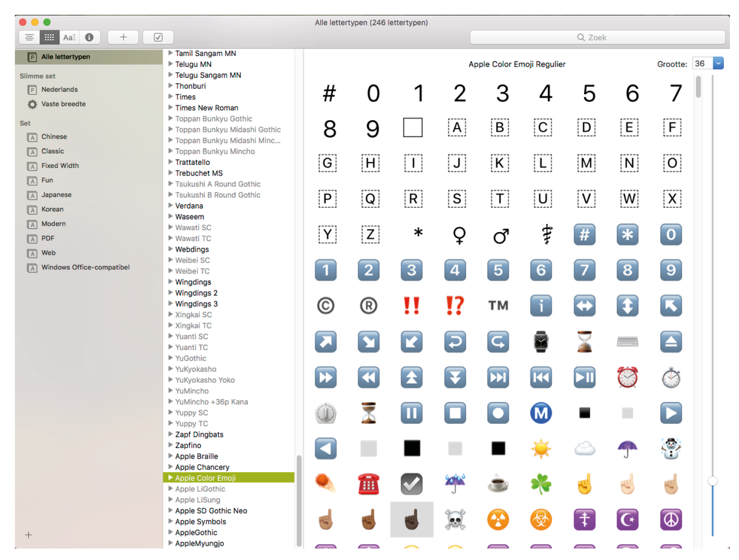
Task: Pick the red double exclamation mark
Action: [x=412, y=306]
